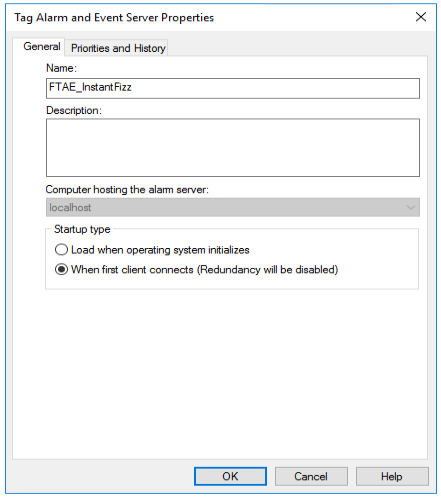Image resolution: width=441 pixels, height=497 pixels.
Task: Click inside the Description text box
Action: (233, 147)
